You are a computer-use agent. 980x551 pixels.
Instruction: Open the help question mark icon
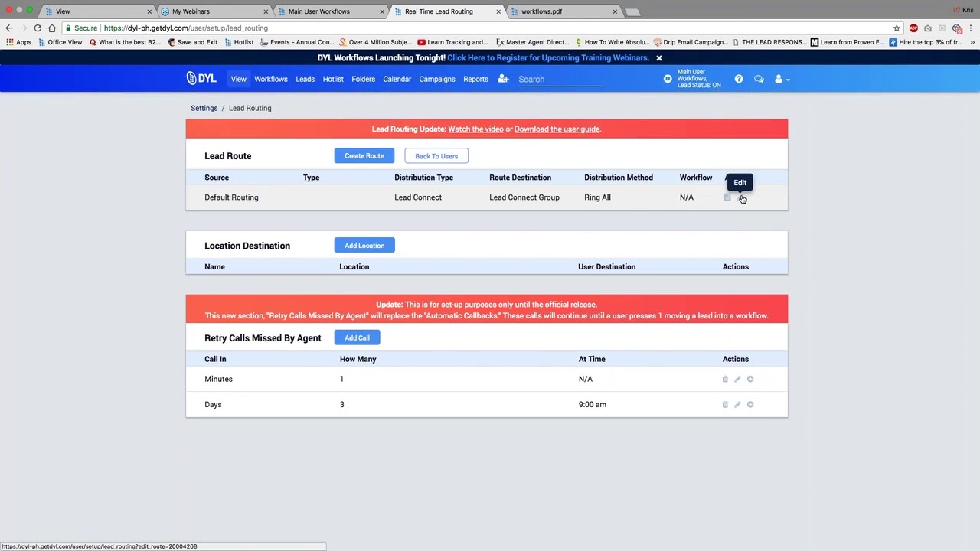(739, 79)
